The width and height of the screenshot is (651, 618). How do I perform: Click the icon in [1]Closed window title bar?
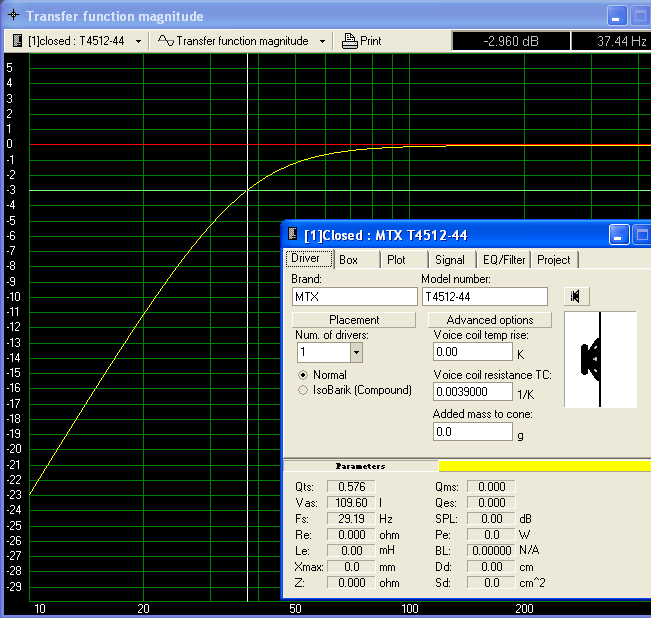click(x=292, y=234)
